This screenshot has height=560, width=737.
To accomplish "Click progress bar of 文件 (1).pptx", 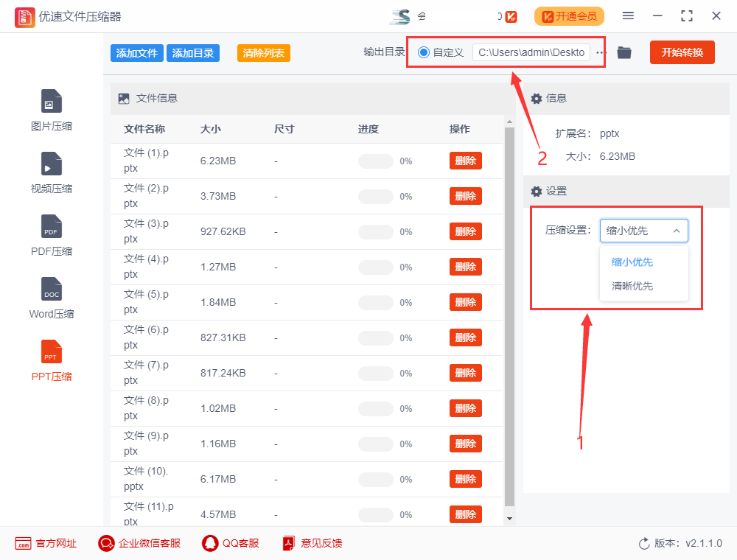I will click(376, 161).
